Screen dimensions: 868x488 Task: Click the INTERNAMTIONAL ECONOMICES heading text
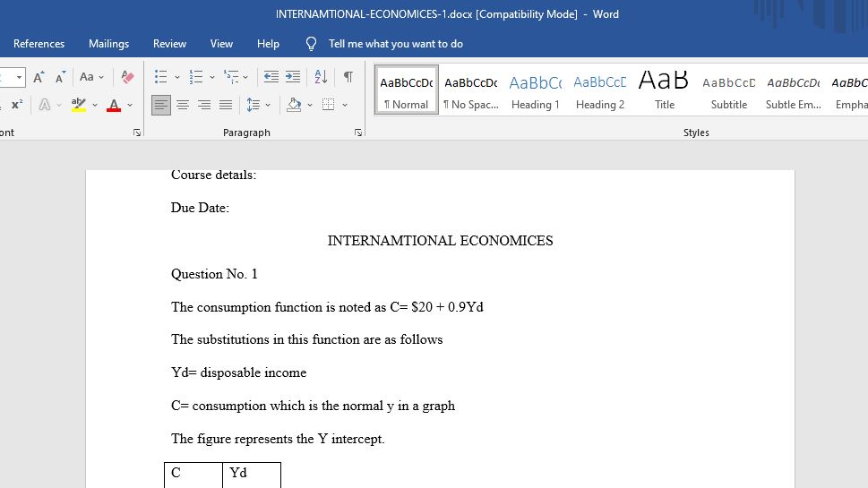click(x=440, y=241)
